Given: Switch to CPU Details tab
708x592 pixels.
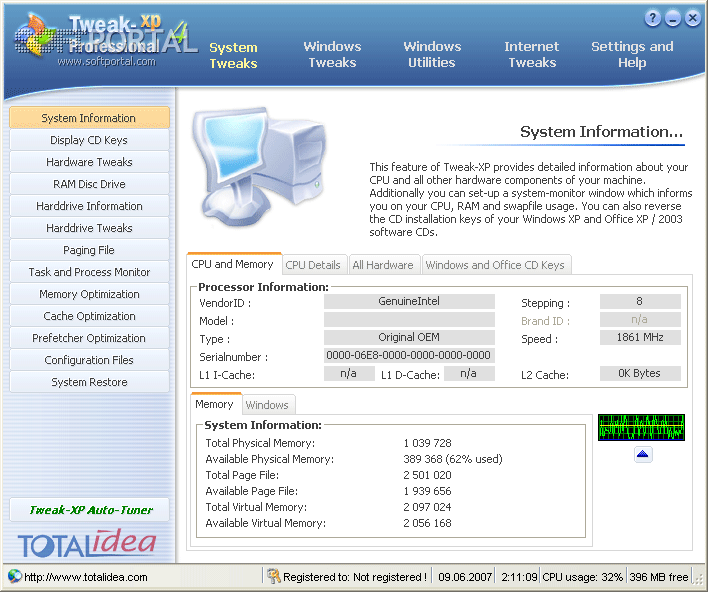Looking at the screenshot, I should 313,265.
